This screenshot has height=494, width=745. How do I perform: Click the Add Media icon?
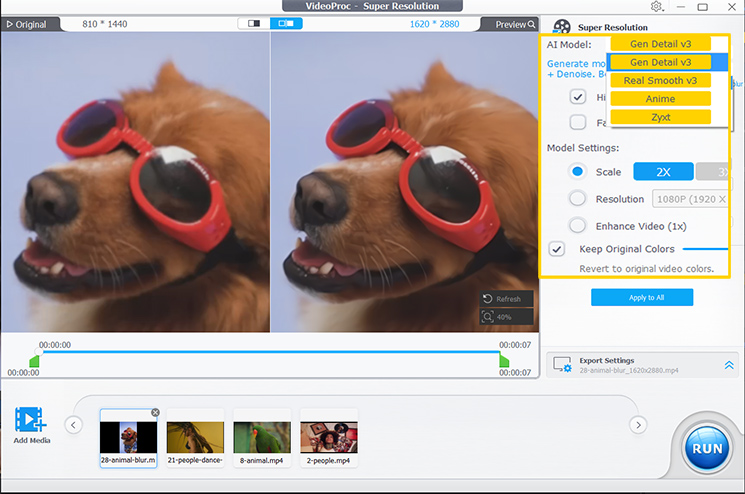pyautogui.click(x=31, y=420)
